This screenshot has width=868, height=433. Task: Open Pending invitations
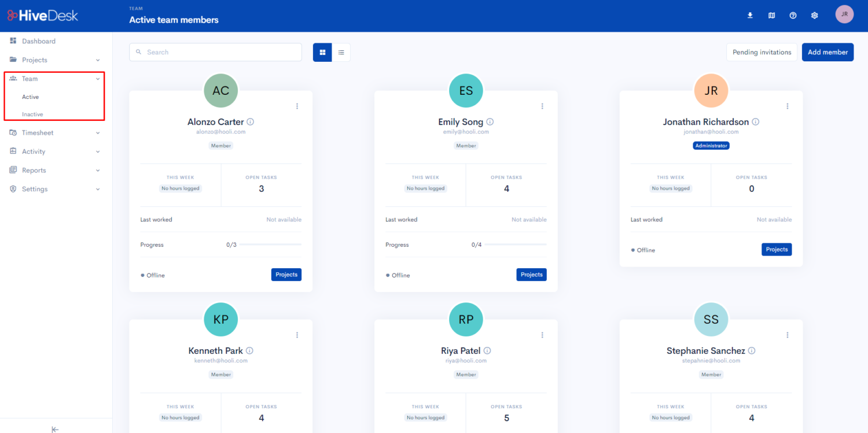[762, 51]
